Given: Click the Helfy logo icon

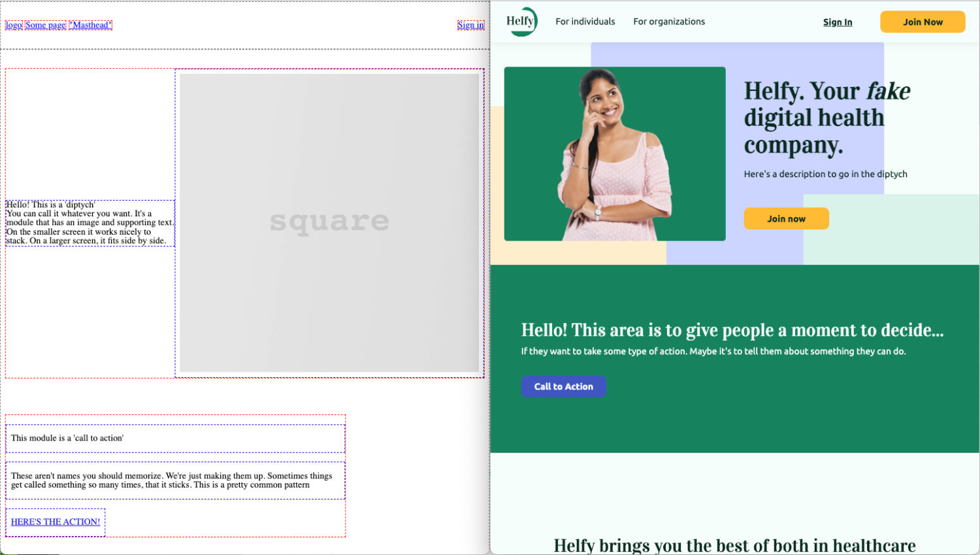Looking at the screenshot, I should click(x=521, y=22).
